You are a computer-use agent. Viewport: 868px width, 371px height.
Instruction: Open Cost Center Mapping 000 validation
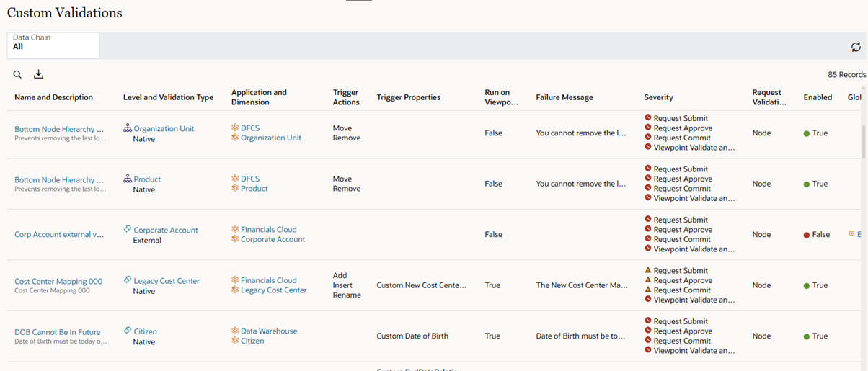pyautogui.click(x=58, y=282)
